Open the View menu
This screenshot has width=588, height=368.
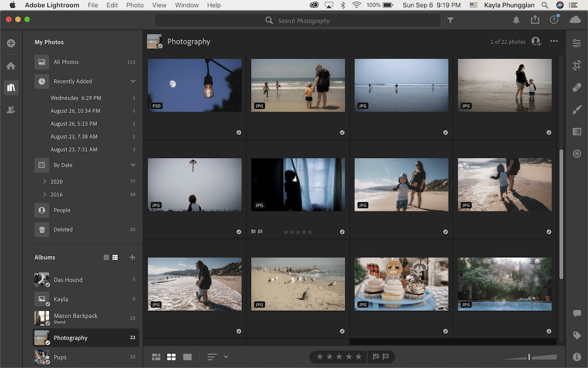159,5
